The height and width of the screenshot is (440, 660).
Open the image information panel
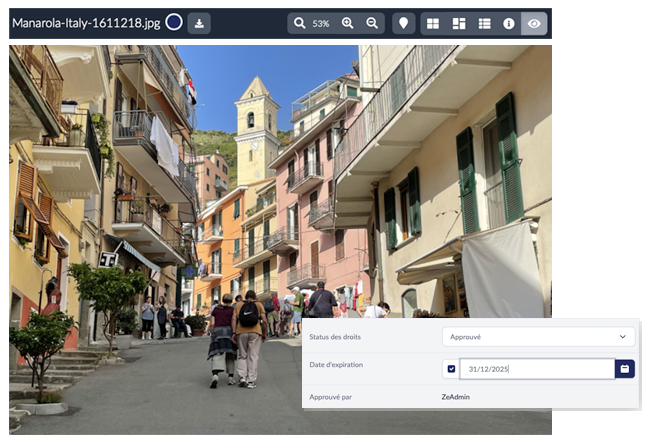pos(509,23)
